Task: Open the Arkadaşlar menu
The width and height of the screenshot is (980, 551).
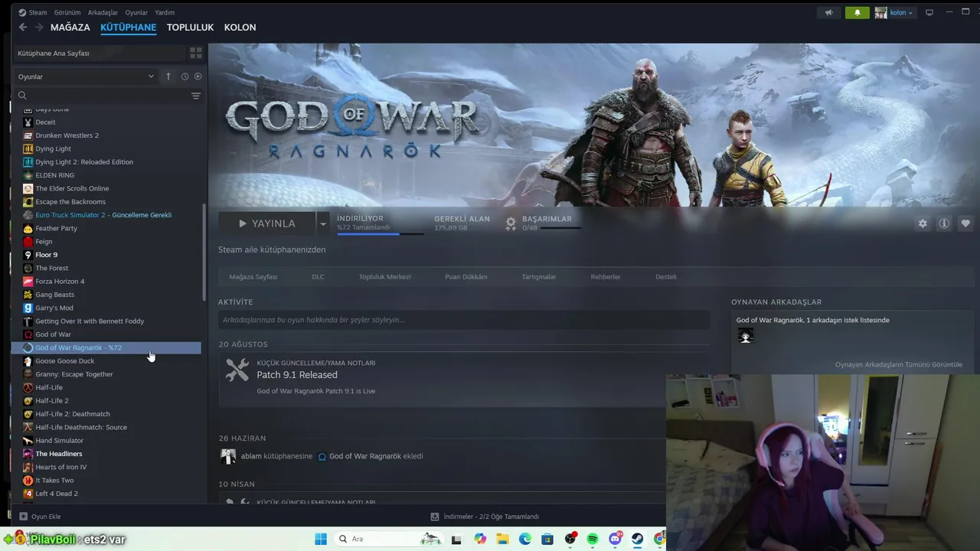Action: click(x=103, y=12)
